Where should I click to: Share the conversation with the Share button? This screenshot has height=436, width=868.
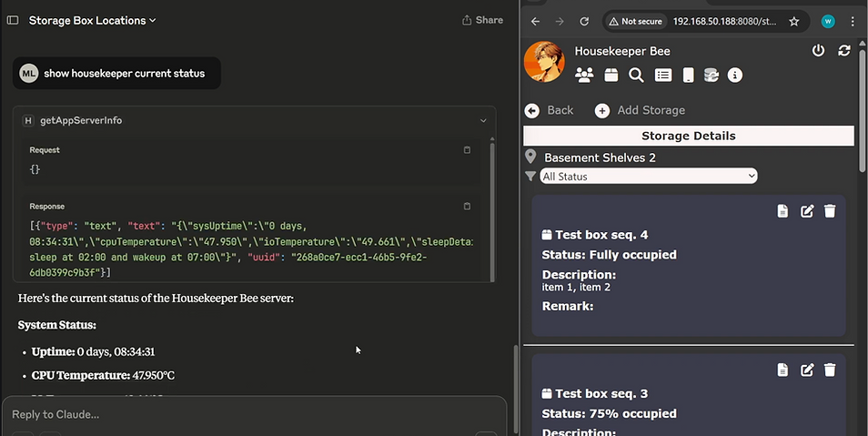tap(482, 20)
